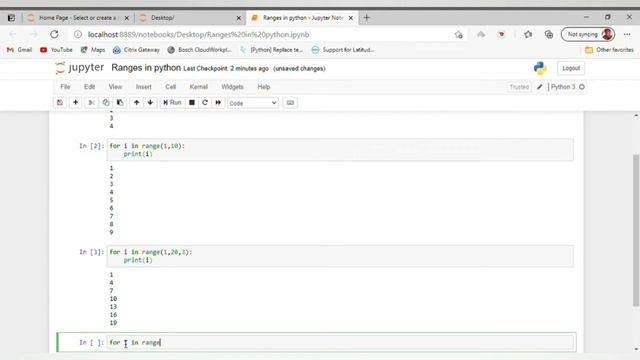640x360 pixels.
Task: Restart the kernel icon
Action: tap(205, 103)
